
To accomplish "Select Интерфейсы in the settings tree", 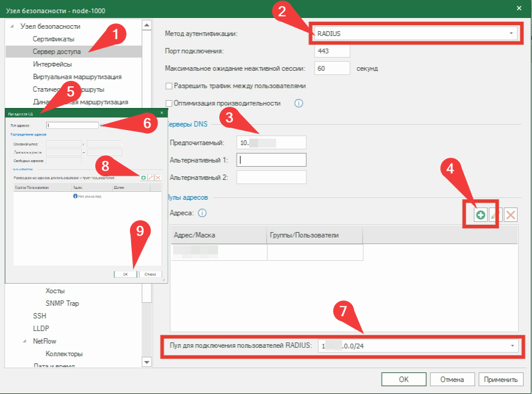I will tap(53, 64).
